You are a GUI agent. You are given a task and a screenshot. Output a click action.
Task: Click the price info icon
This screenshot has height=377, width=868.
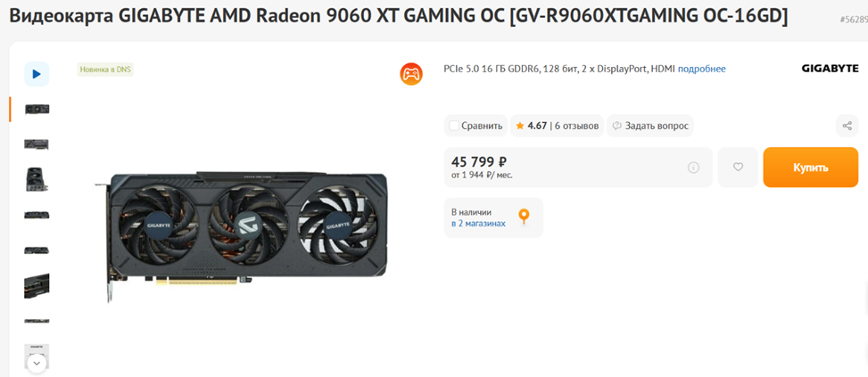pyautogui.click(x=693, y=168)
